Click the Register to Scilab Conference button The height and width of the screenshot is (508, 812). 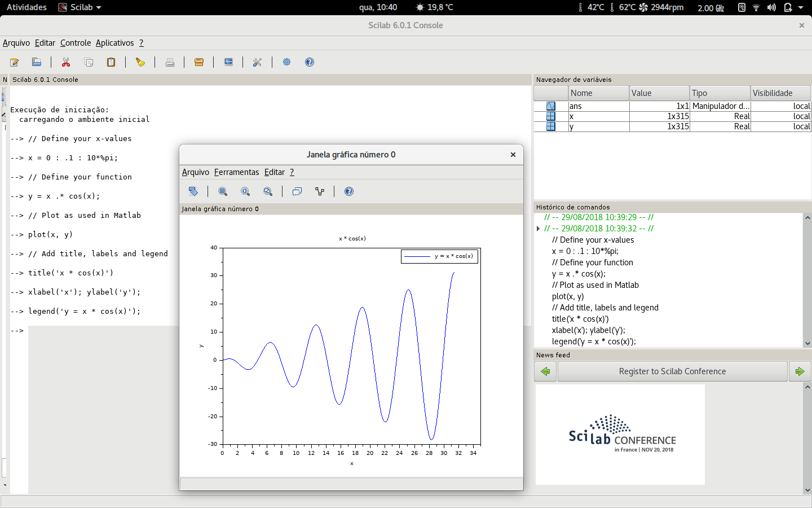pos(672,371)
